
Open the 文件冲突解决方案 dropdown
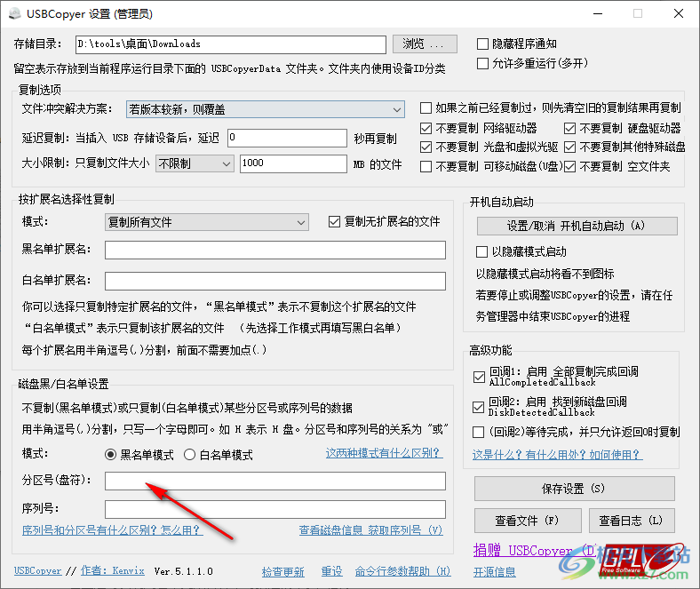click(x=266, y=109)
